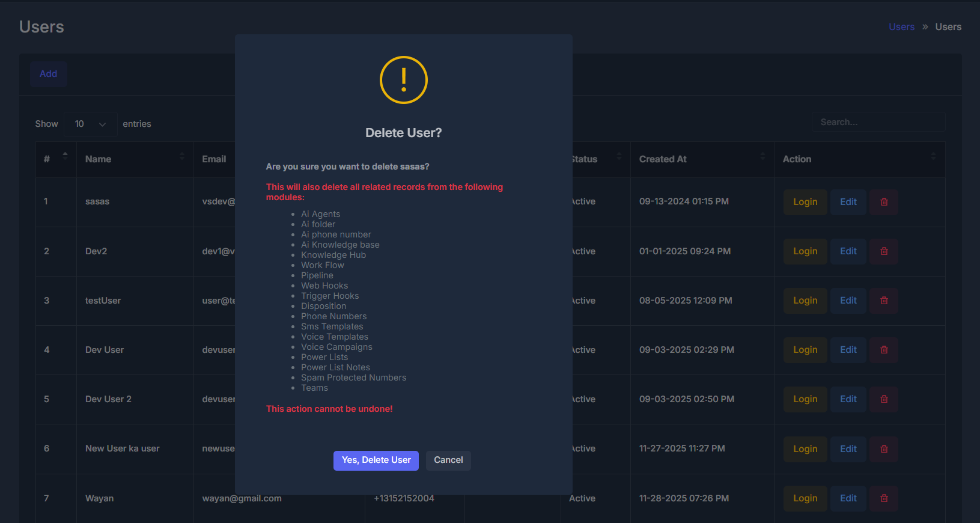
Task: Click the Add button above the table
Action: point(49,74)
